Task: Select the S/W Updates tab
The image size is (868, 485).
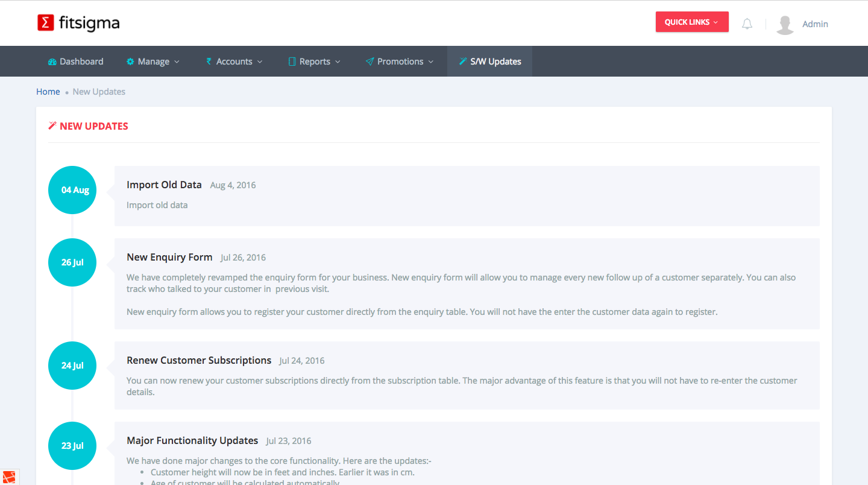Action: tap(495, 62)
